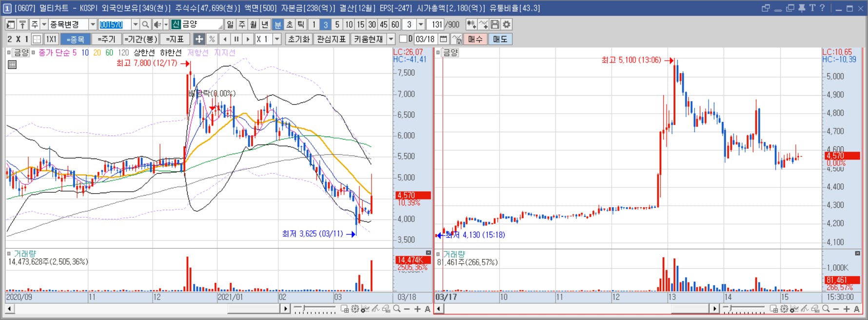Screen dimensions: 868x320
Task: Toggle the 거래량 volume indicator on left chart
Action: tap(9, 254)
